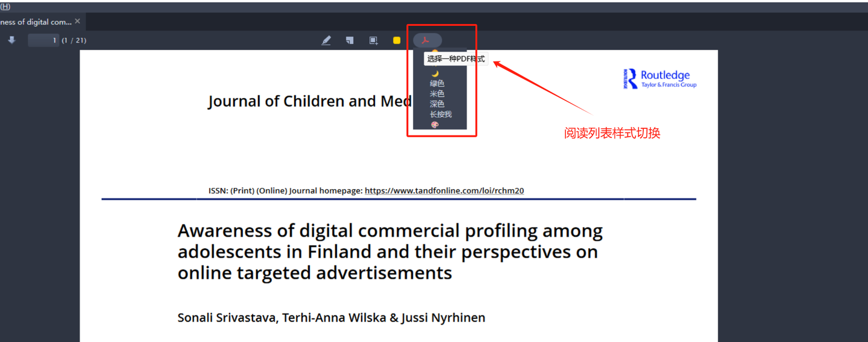
Task: Choose the 绿色 PDF style
Action: [437, 84]
